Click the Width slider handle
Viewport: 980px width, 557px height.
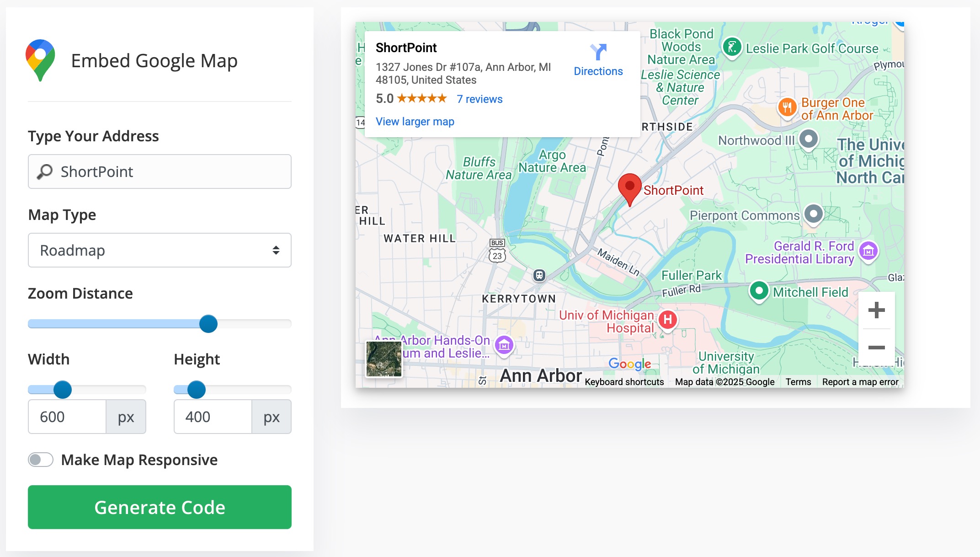click(63, 390)
